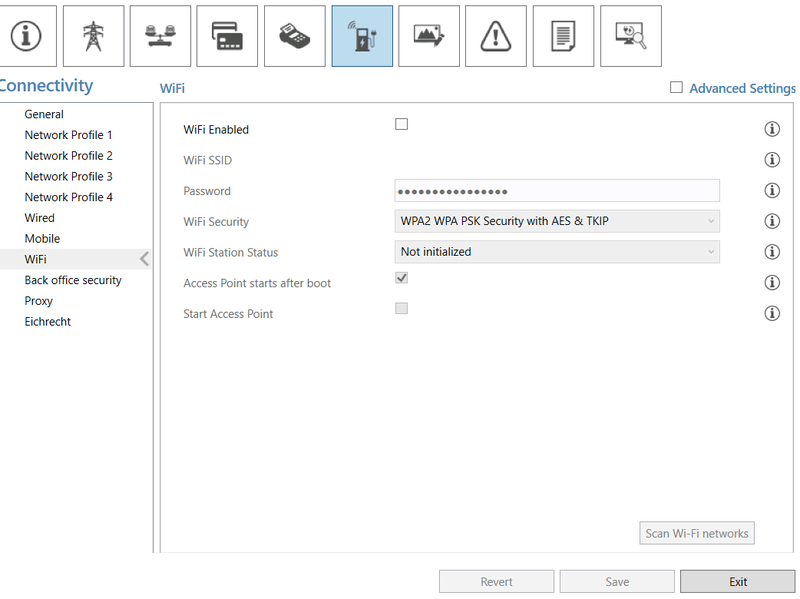
Task: Open Mobile settings
Action: click(42, 238)
